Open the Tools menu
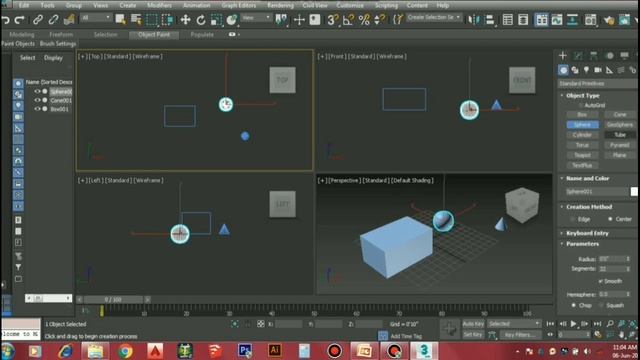 47,5
